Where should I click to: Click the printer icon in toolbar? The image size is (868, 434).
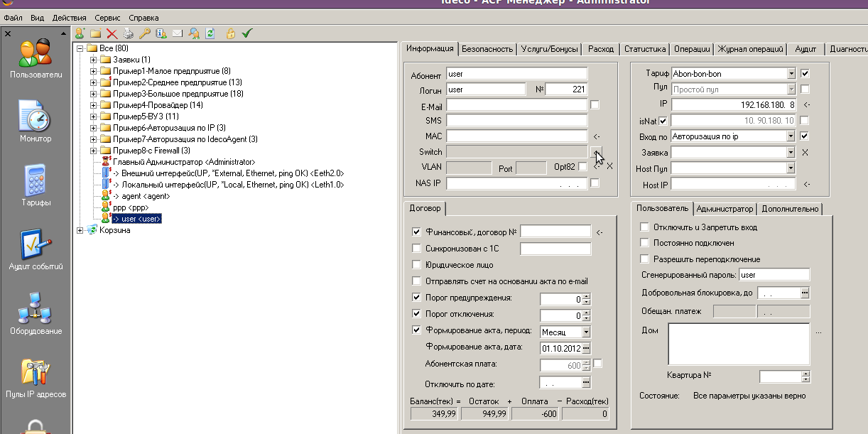click(x=128, y=33)
